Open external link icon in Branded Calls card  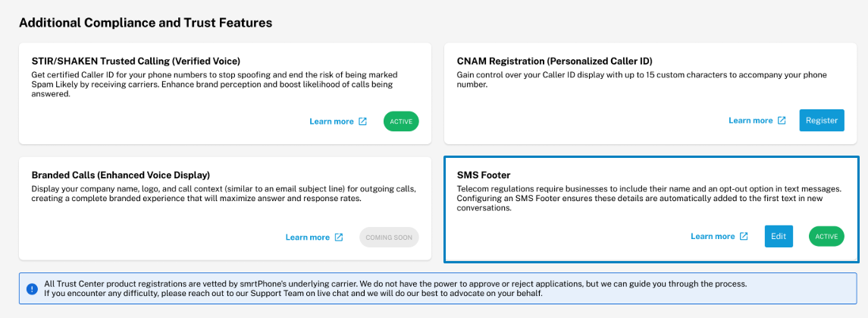[339, 238]
